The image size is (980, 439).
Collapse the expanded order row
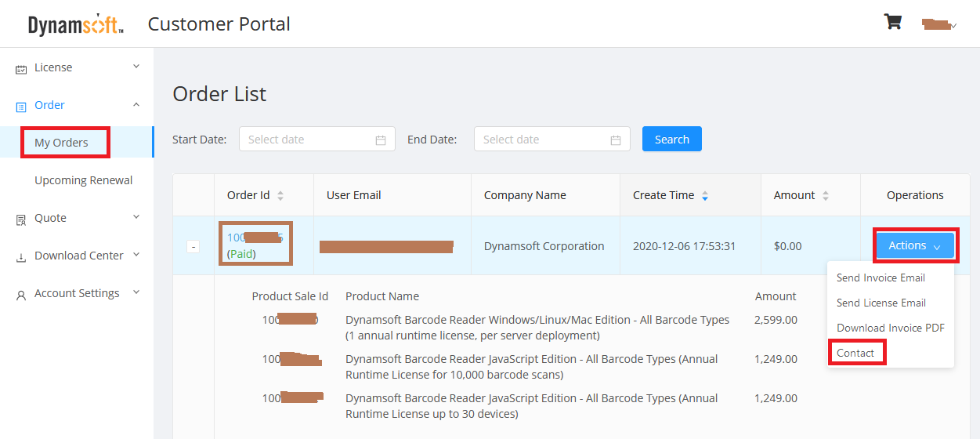click(193, 246)
